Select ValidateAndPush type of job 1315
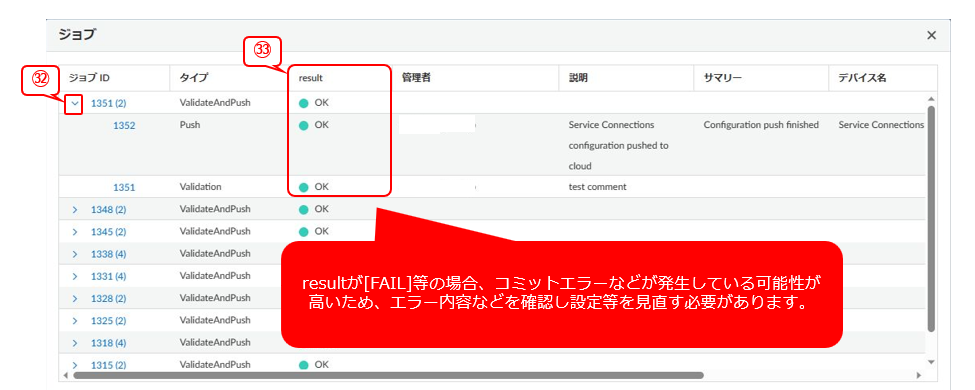 pos(215,365)
